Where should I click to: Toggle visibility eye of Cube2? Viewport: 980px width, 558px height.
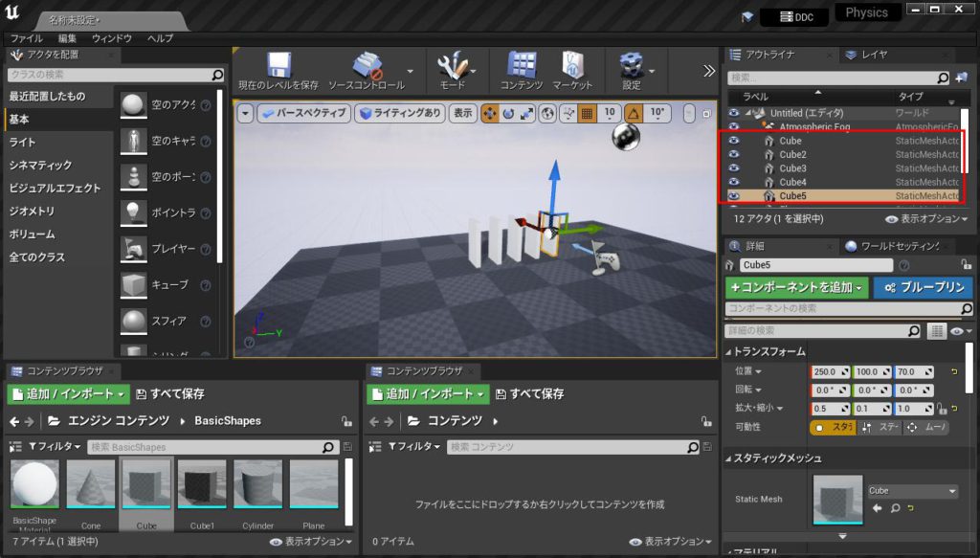click(x=734, y=154)
